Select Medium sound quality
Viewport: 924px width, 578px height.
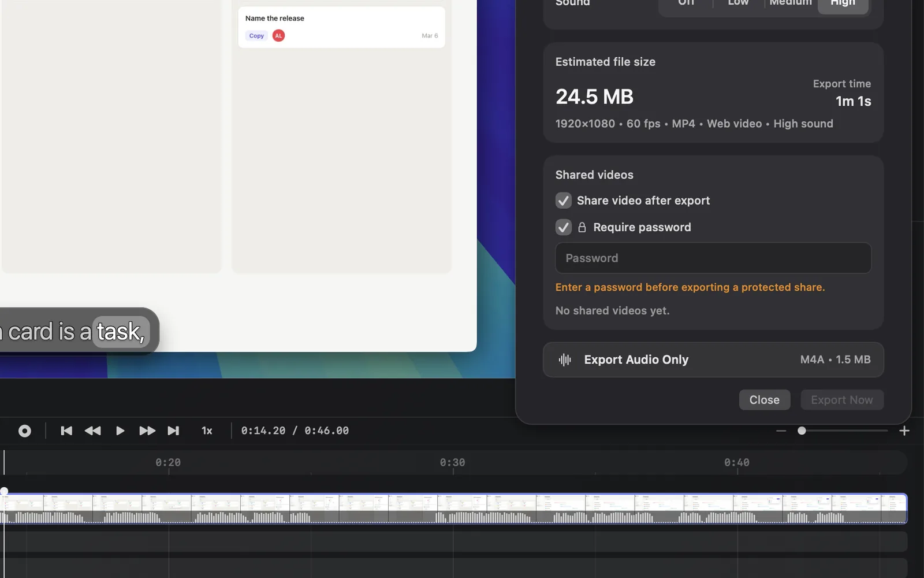pyautogui.click(x=791, y=3)
